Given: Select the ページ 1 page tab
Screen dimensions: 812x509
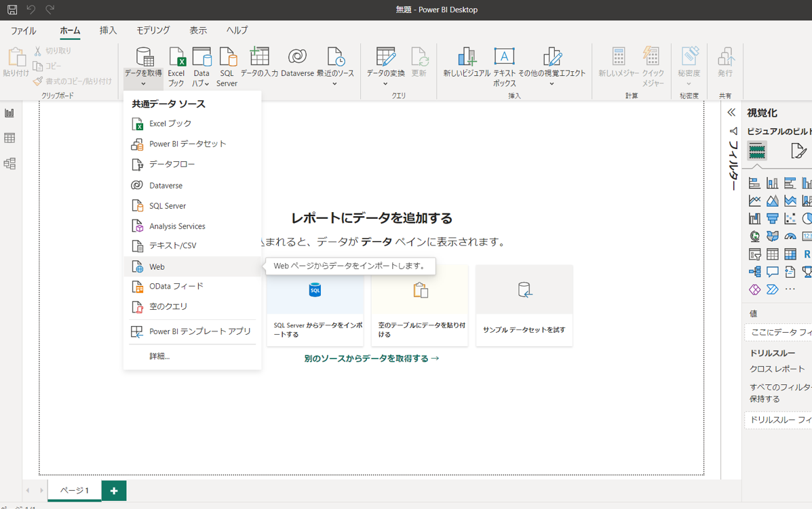Looking at the screenshot, I should [75, 491].
